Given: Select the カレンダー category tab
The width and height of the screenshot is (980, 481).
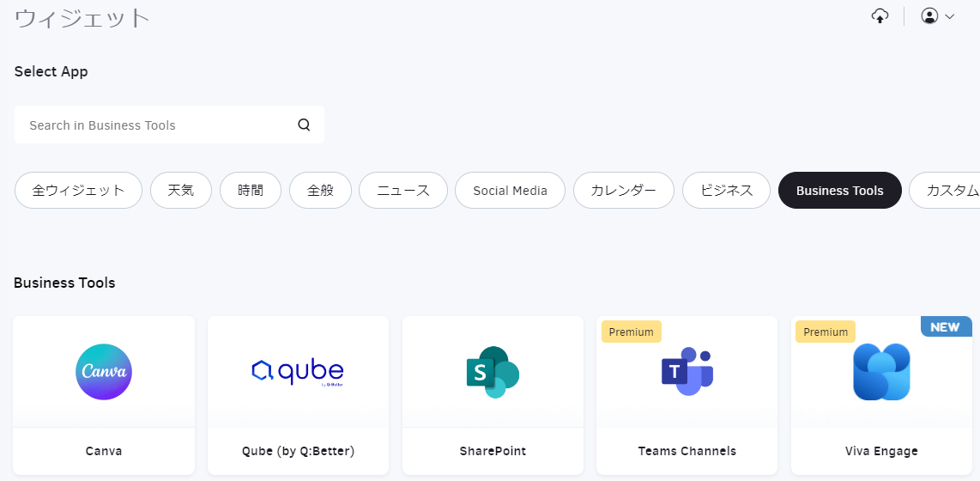Looking at the screenshot, I should pyautogui.click(x=624, y=190).
